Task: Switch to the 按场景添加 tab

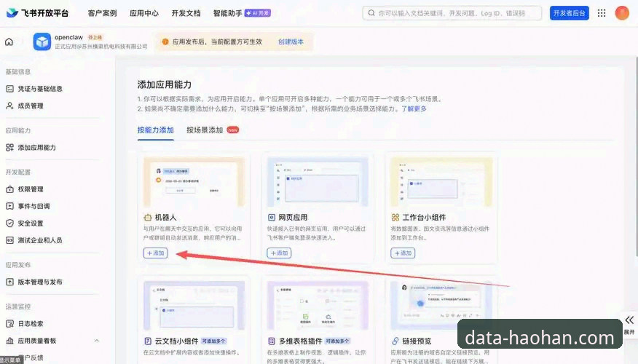Action: coord(205,130)
